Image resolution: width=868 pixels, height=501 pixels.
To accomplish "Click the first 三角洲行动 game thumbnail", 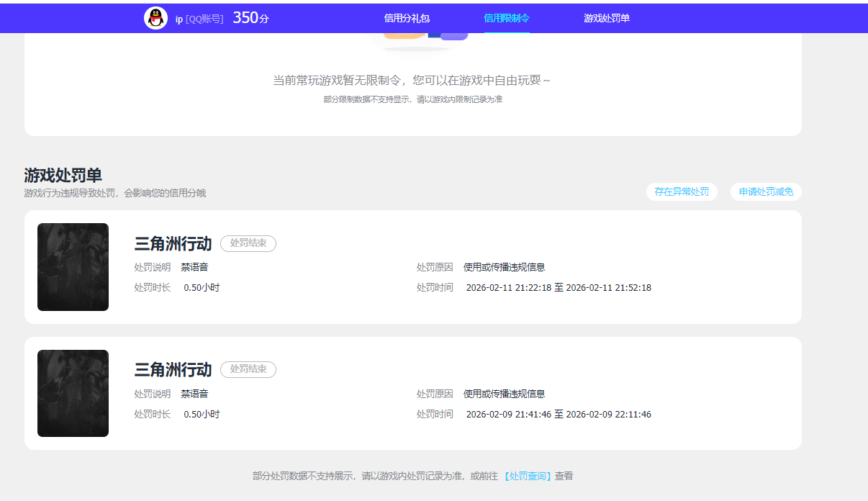I will 73,267.
